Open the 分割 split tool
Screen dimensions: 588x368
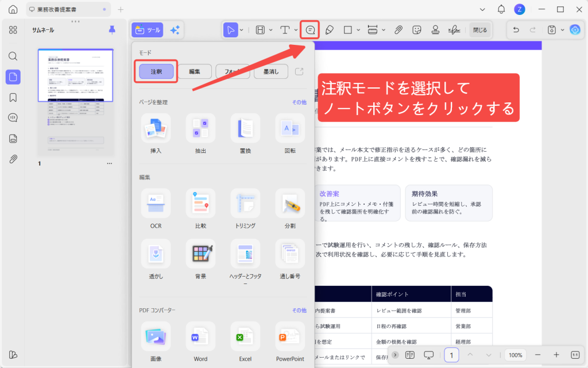pos(290,209)
